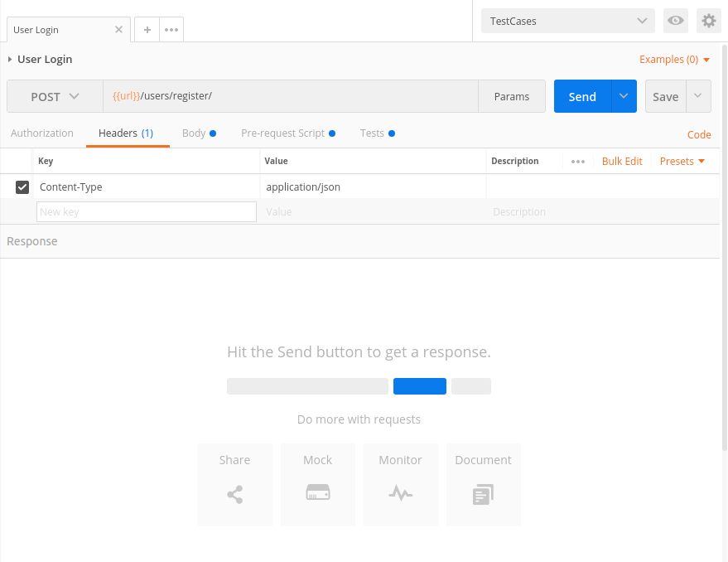Expand the User Login request description triangle
The image size is (728, 562).
(10, 60)
